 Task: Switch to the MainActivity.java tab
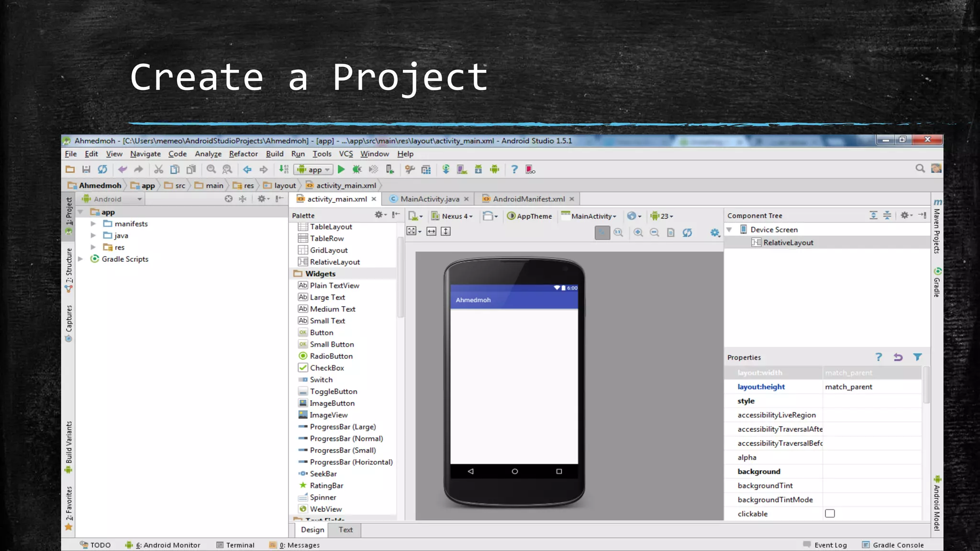(429, 199)
